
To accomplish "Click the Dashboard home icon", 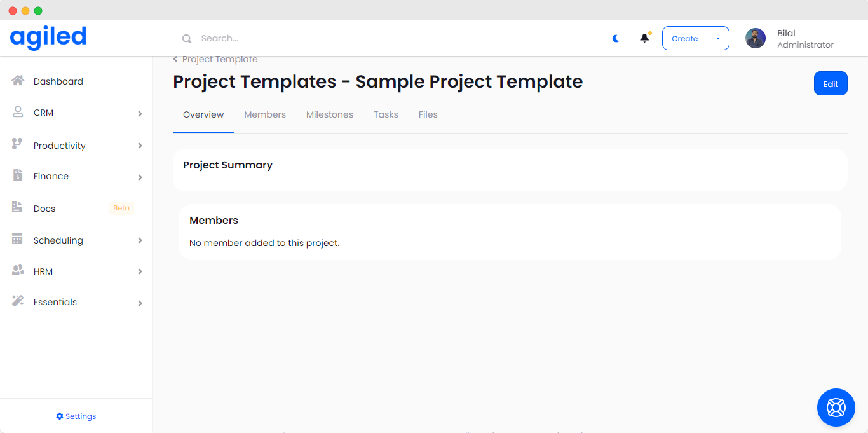I will click(x=18, y=81).
